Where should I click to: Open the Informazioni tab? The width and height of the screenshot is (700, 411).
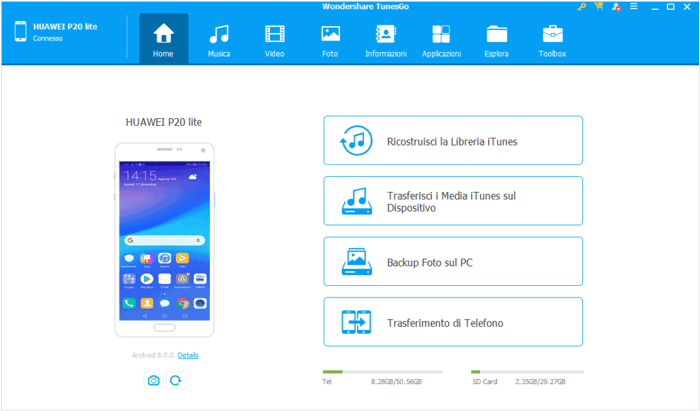click(x=385, y=39)
